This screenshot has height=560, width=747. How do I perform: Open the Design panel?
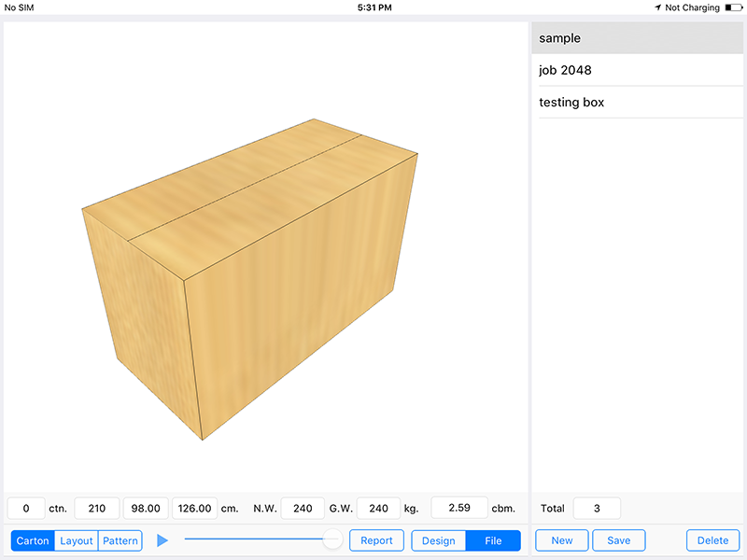(438, 540)
